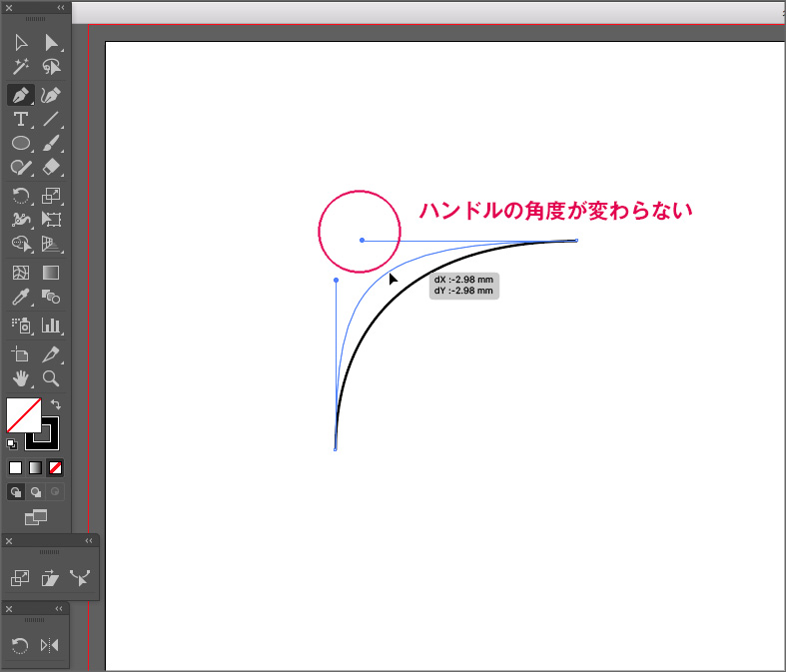Enable Draw Behind mode
This screenshot has height=672, width=786.
(36, 492)
